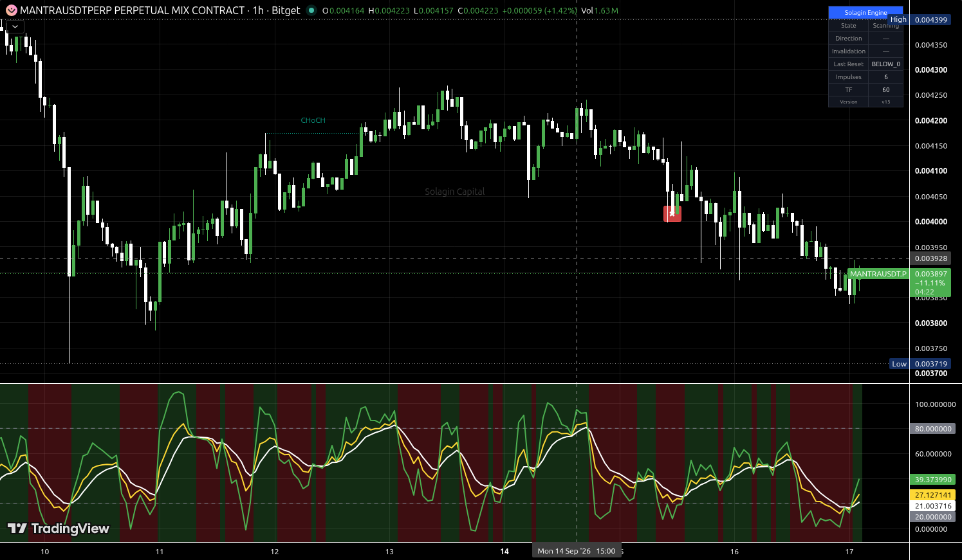Click the indicator axis label 100.000000
962x560 pixels.
tap(936, 404)
